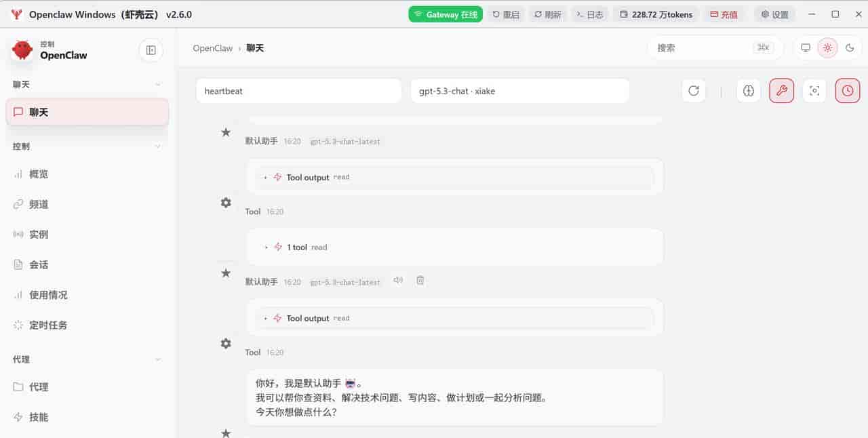Open 实例 instances in sidebar
The height and width of the screenshot is (438, 868).
(x=87, y=235)
